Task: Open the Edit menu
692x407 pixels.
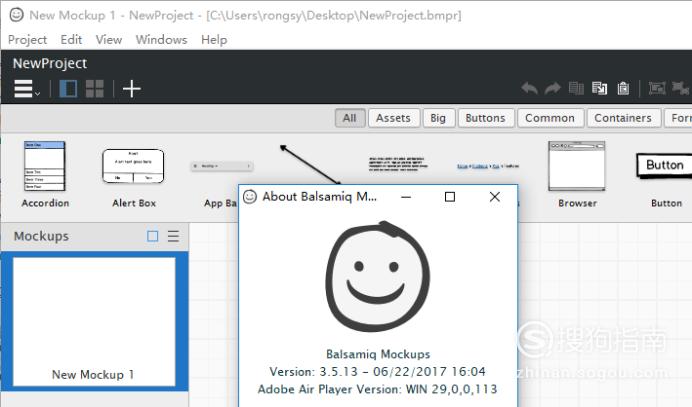Action: tap(71, 40)
